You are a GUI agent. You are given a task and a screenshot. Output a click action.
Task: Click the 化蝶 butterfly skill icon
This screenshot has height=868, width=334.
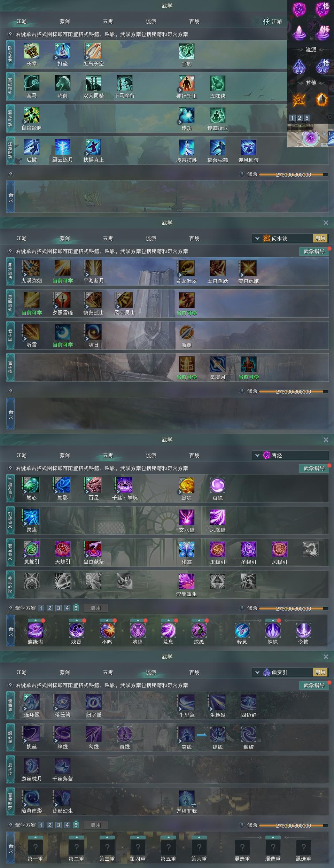click(186, 549)
